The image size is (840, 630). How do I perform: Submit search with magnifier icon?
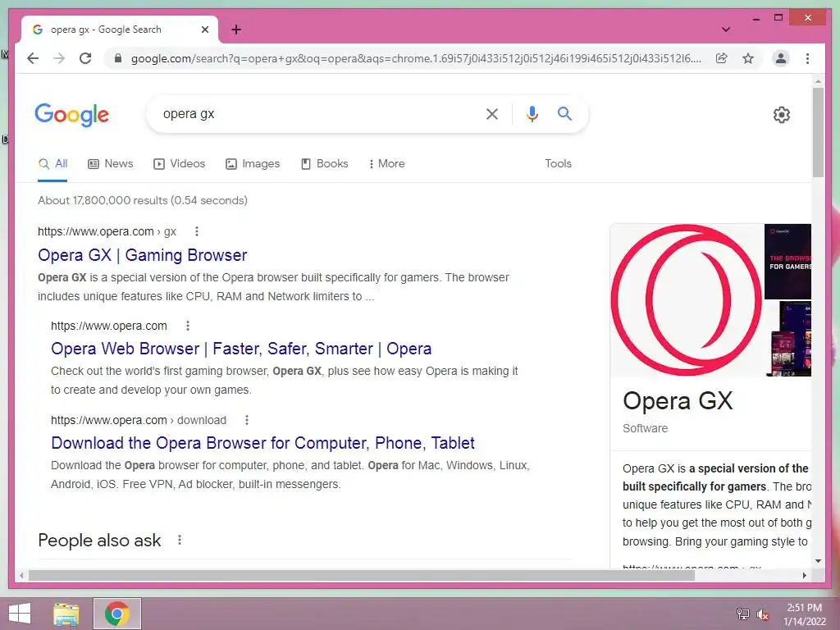(x=564, y=113)
